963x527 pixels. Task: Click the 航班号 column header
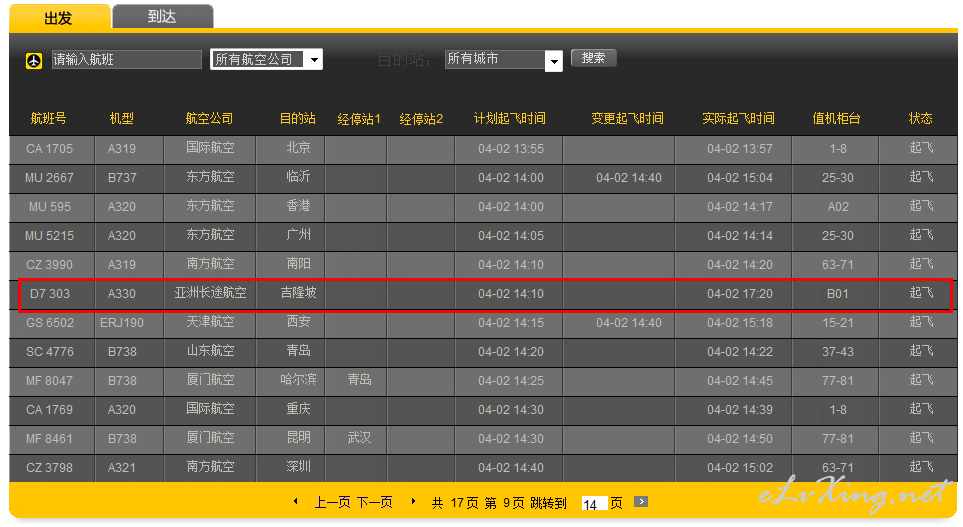tap(49, 119)
